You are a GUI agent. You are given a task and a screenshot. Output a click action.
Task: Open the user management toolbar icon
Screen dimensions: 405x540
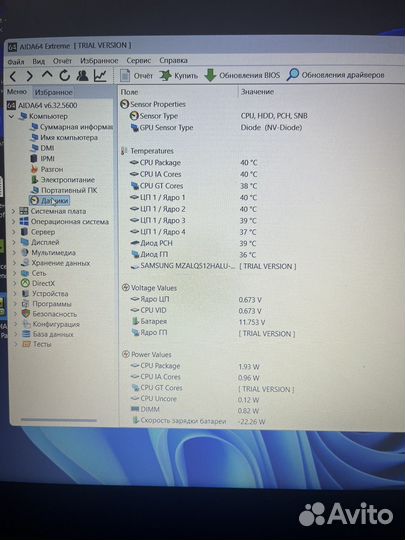[x=82, y=75]
